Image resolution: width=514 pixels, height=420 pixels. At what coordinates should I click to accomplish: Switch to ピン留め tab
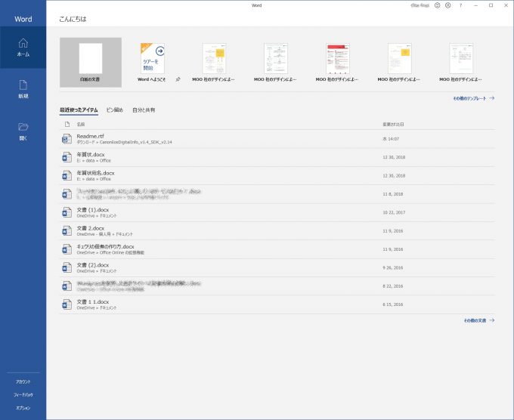click(115, 110)
